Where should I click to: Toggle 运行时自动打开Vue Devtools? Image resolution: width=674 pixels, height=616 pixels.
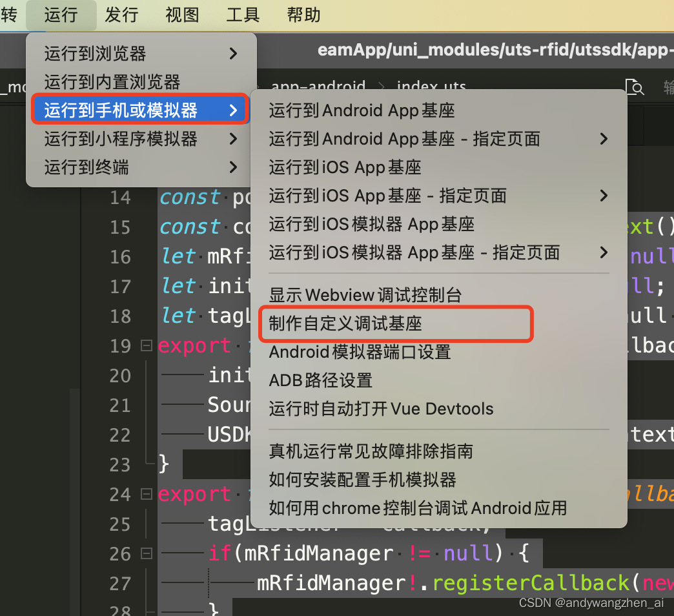coord(438,409)
